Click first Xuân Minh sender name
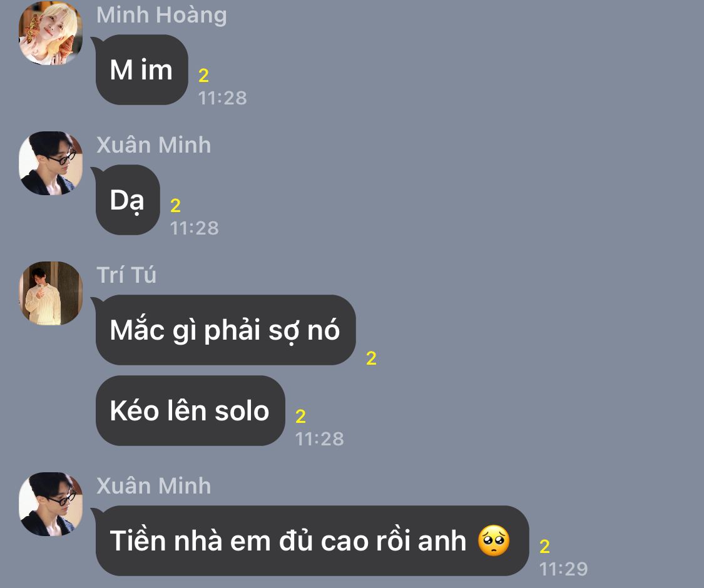This screenshot has width=704, height=588. [x=153, y=145]
